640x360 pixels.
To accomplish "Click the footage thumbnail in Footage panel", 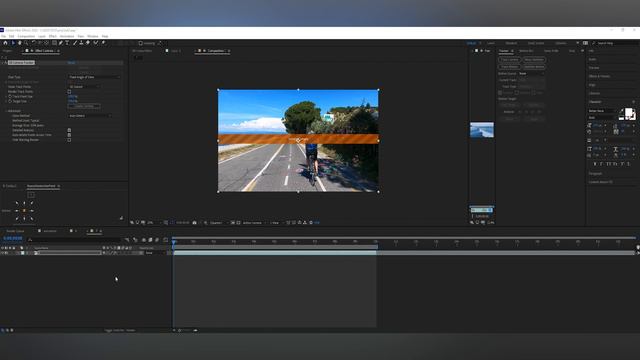I will click(x=482, y=130).
